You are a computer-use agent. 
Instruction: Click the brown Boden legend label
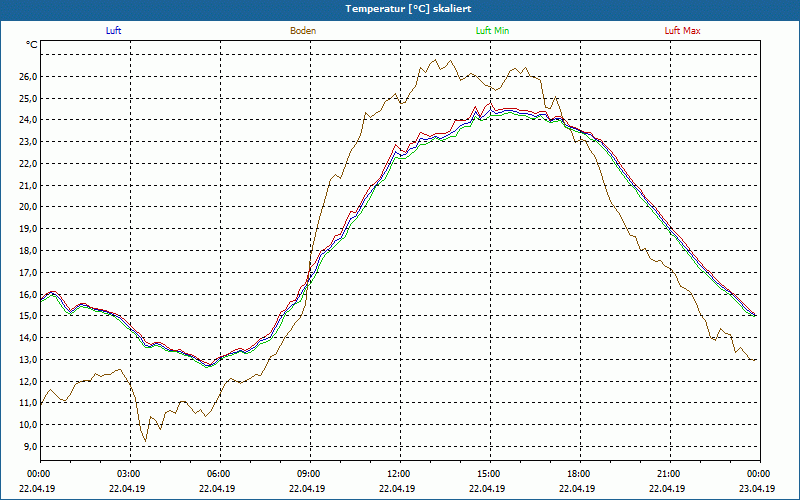pyautogui.click(x=303, y=31)
